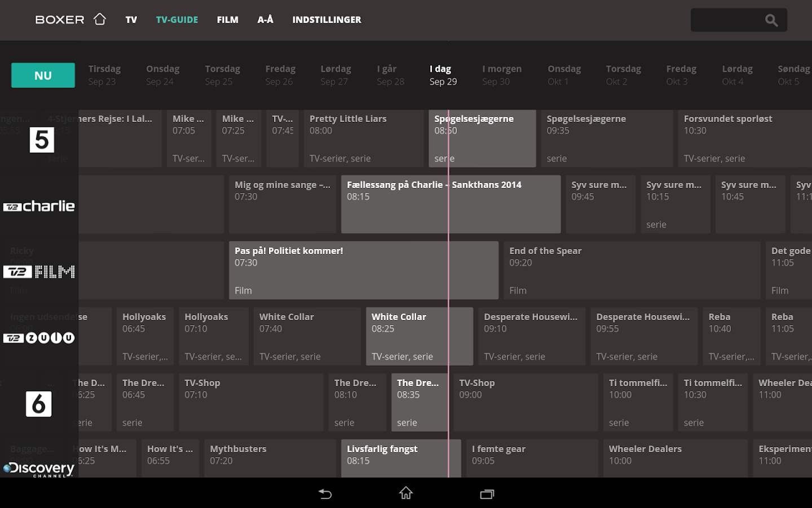Click the search magnifier icon

coord(771,20)
